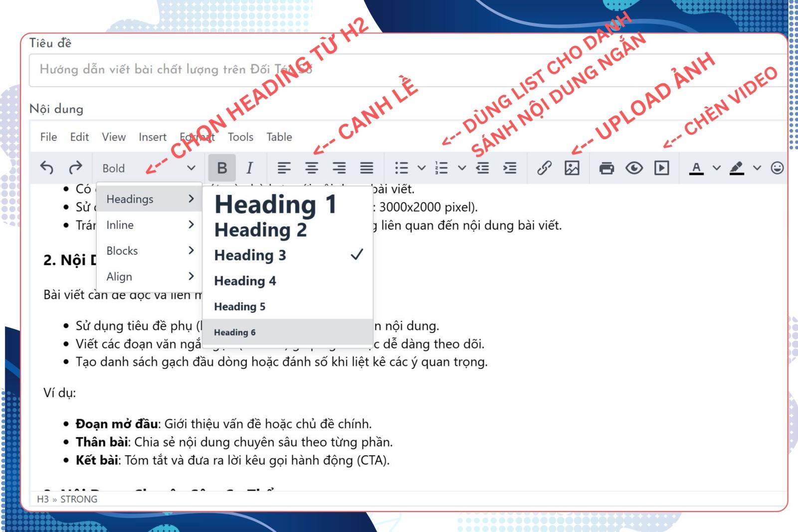This screenshot has height=532, width=798.
Task: Open the Table menu
Action: pyautogui.click(x=279, y=137)
